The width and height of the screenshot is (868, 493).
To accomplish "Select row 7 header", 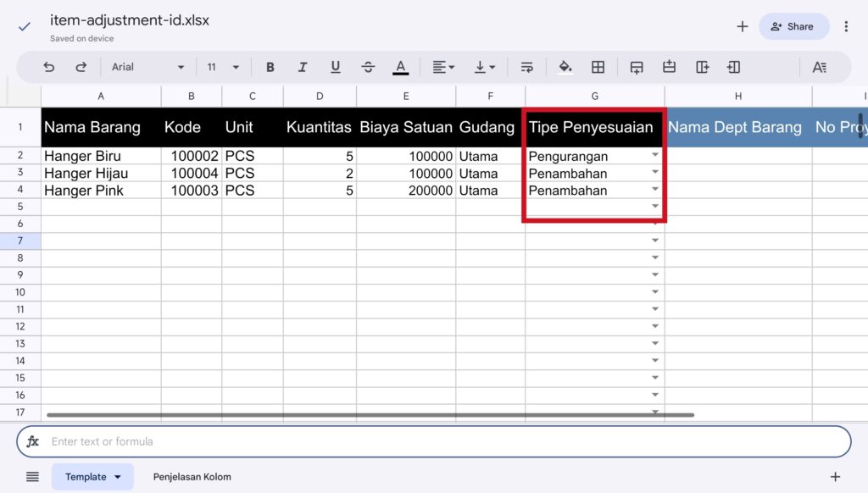I will [x=20, y=241].
